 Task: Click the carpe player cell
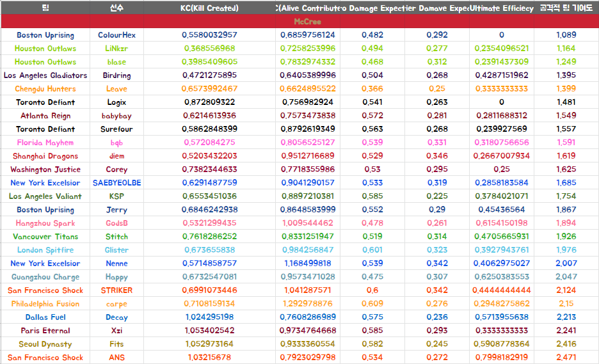click(116, 304)
